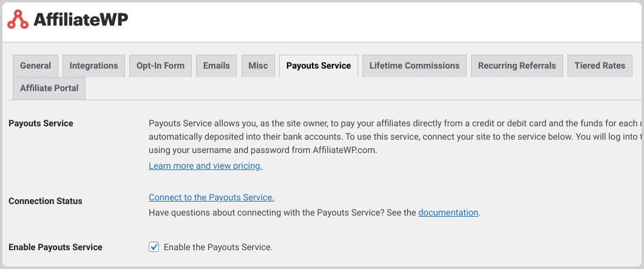Click the Connection Status row heading
644x269 pixels.
point(46,201)
